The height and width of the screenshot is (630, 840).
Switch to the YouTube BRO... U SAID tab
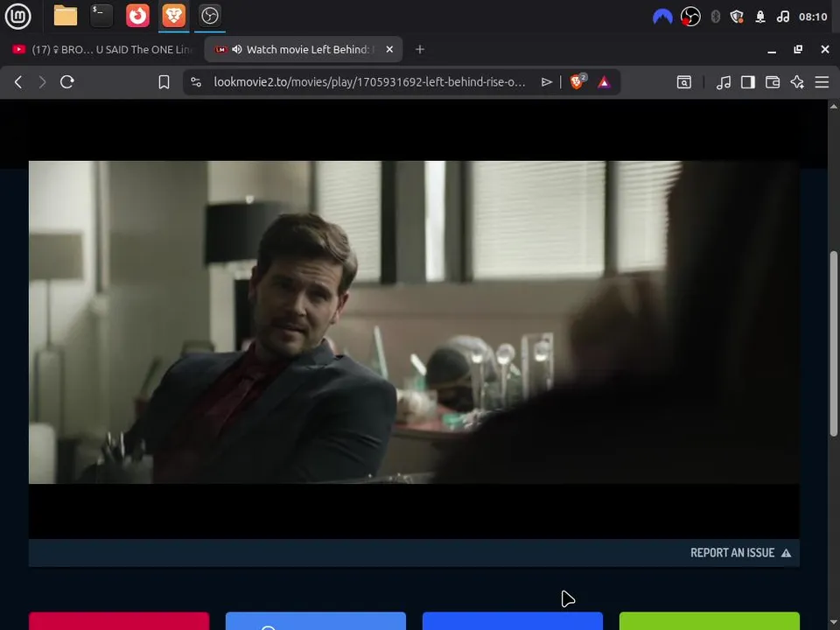click(101, 49)
